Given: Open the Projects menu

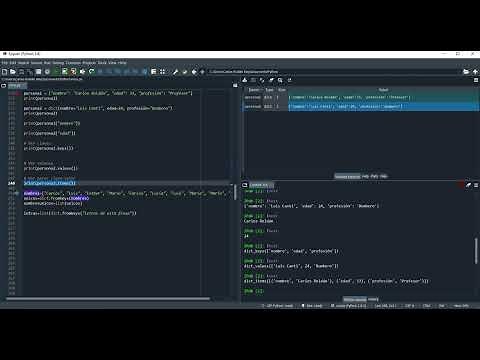Looking at the screenshot, I should (x=89, y=63).
